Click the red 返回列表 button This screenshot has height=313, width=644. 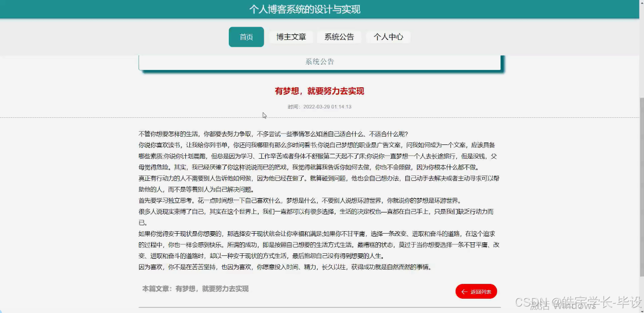click(x=476, y=291)
